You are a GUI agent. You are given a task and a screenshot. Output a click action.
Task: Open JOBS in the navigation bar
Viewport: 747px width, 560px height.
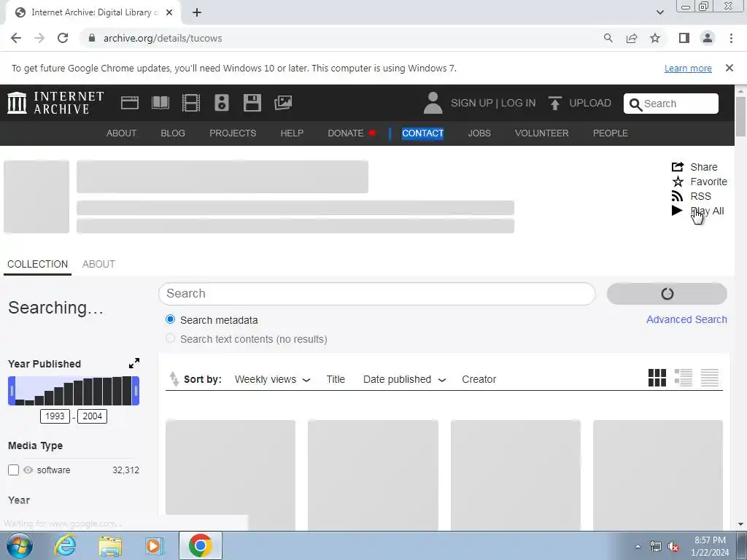(479, 133)
